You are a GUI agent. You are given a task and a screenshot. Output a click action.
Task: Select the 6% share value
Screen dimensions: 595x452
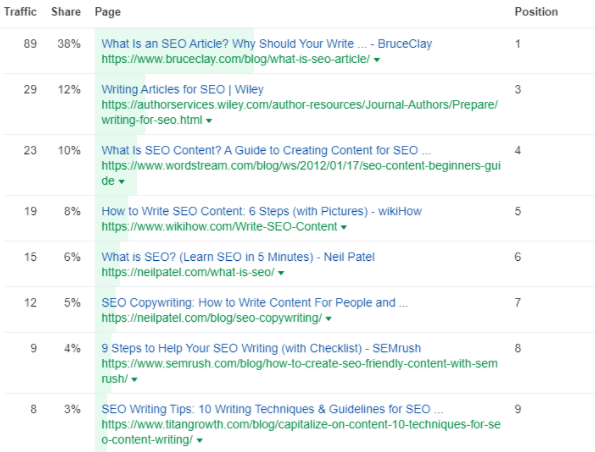pos(72,257)
